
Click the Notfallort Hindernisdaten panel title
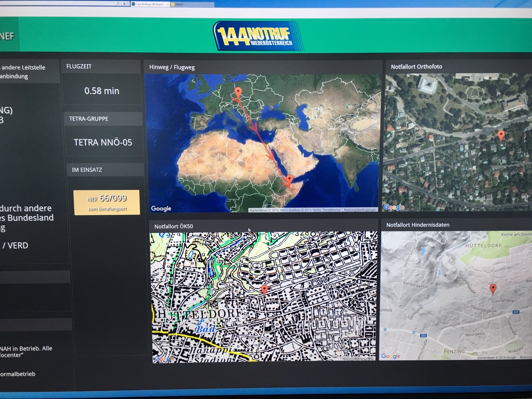418,225
